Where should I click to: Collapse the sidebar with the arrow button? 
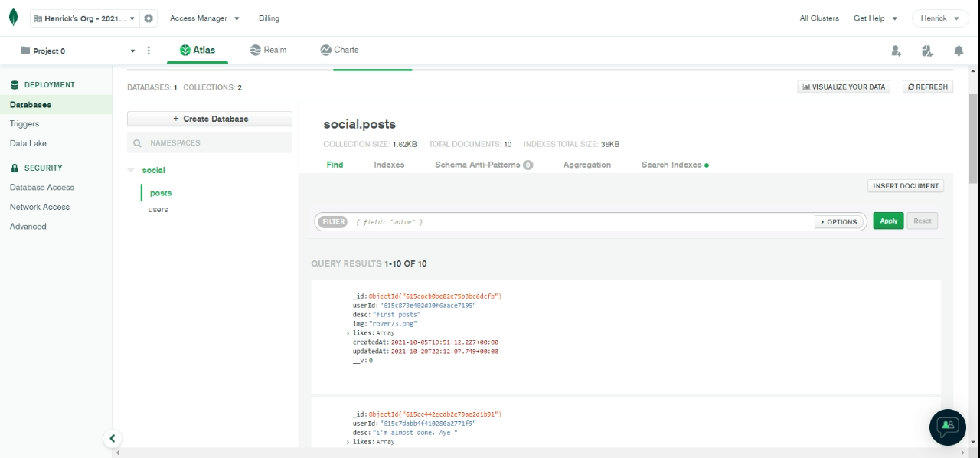pos(113,439)
